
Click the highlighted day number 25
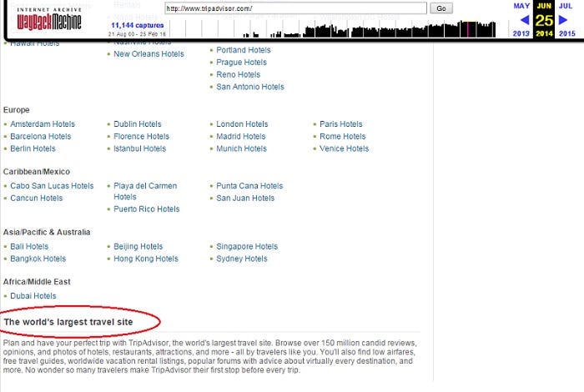coord(544,21)
